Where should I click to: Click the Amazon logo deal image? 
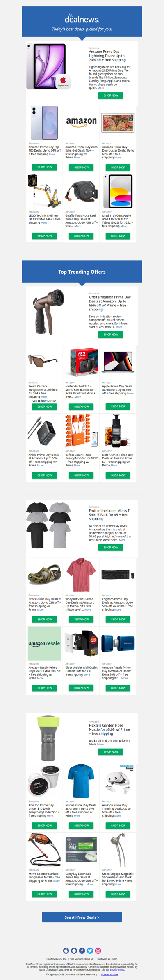[82, 122]
